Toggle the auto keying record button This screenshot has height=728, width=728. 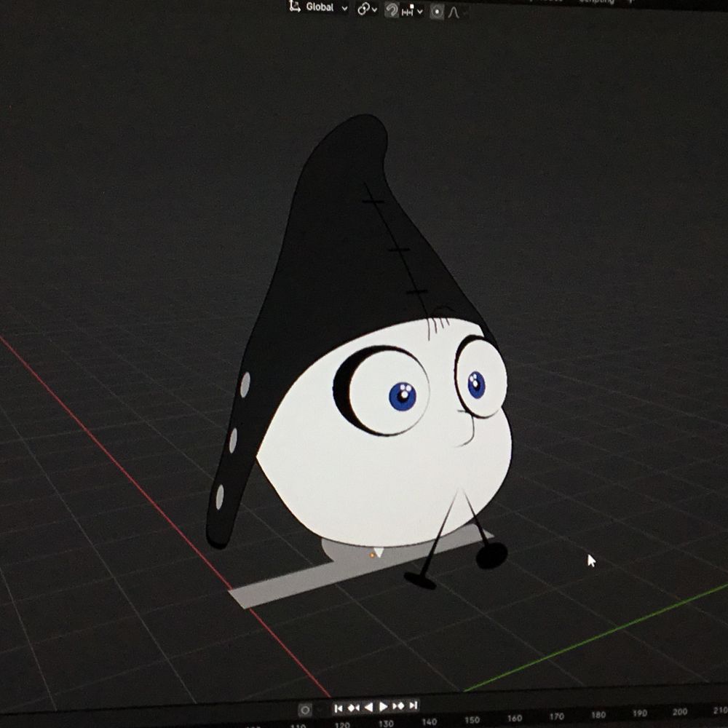pyautogui.click(x=305, y=710)
